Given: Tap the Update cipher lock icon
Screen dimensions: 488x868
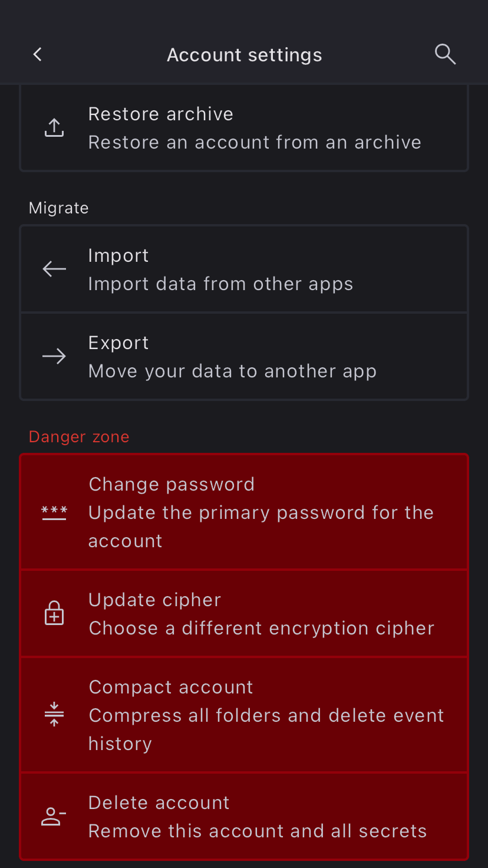Looking at the screenshot, I should [x=54, y=613].
